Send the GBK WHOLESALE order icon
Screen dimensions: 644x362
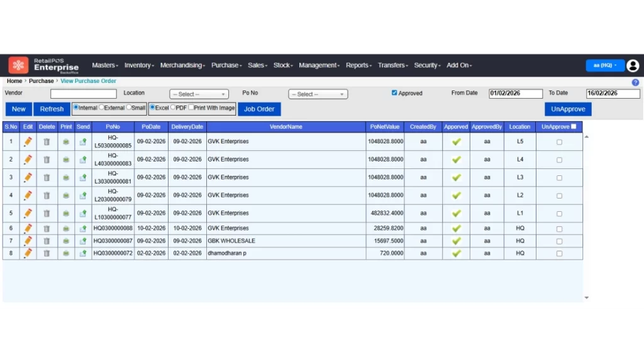(x=83, y=241)
